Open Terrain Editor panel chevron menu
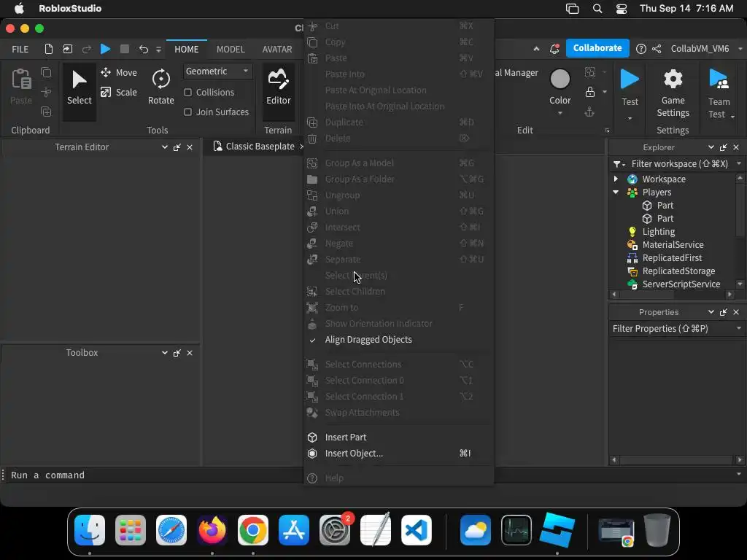Screen dimensions: 747x560 coord(165,147)
